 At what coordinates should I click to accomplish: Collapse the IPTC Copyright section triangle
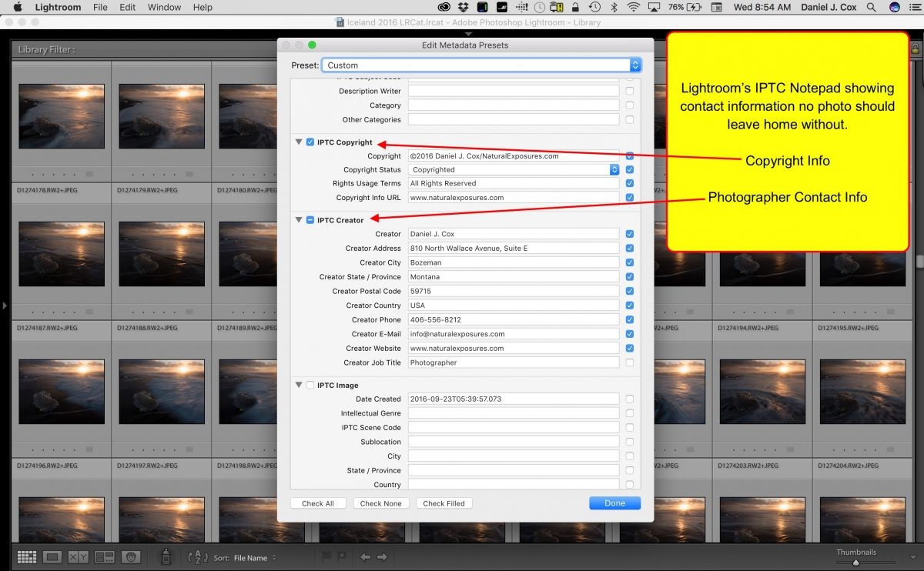(299, 142)
